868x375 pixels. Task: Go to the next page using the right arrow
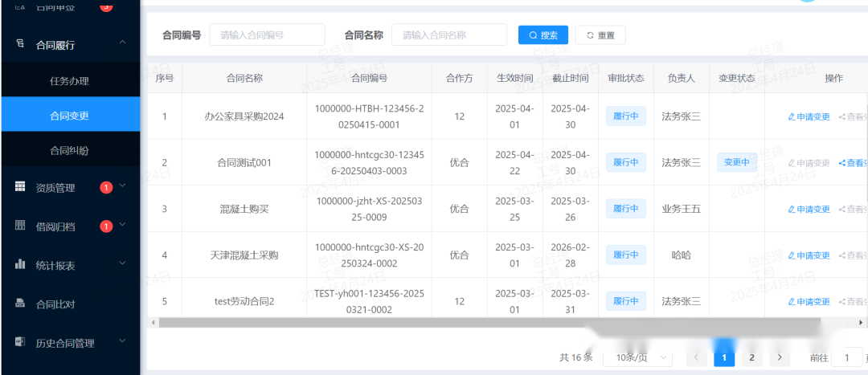pyautogui.click(x=779, y=357)
